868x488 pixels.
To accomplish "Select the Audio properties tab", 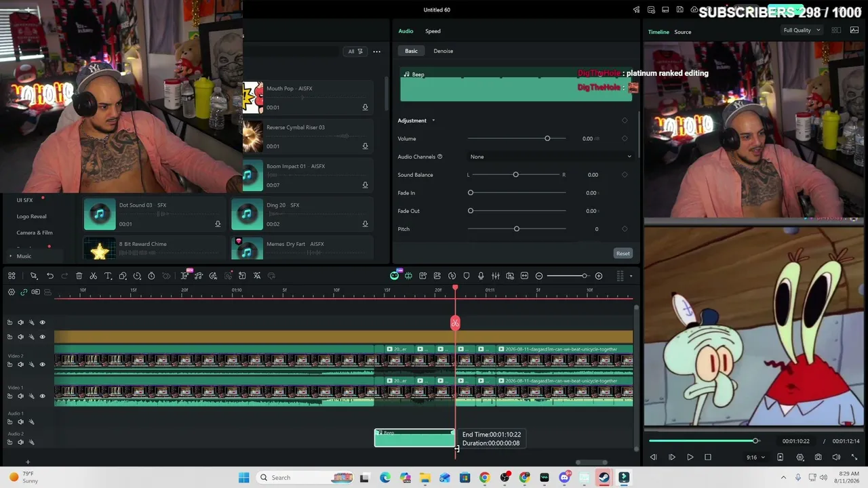I will click(x=406, y=31).
